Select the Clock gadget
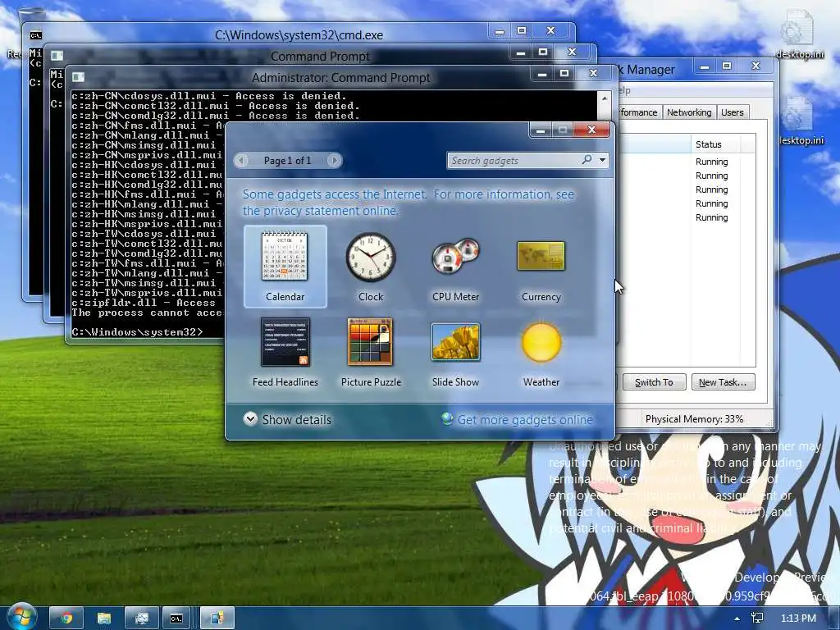 [371, 267]
